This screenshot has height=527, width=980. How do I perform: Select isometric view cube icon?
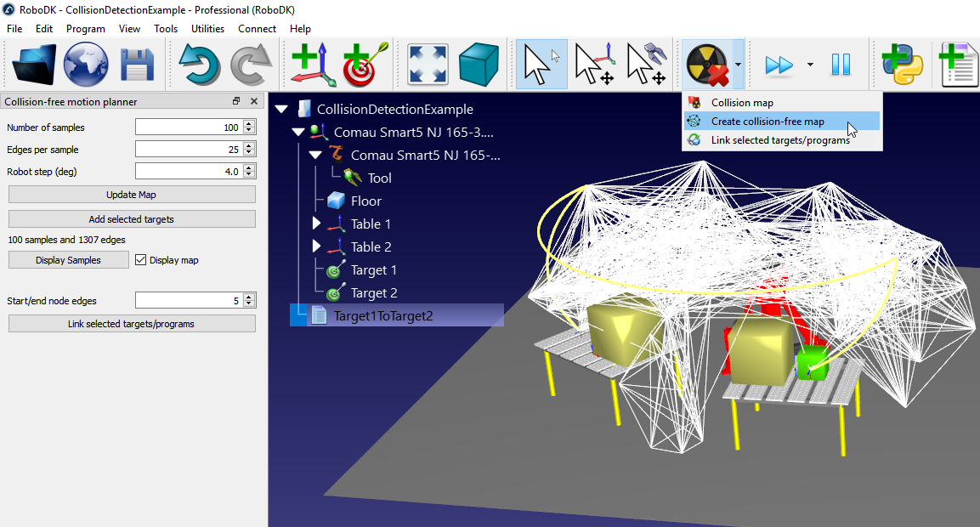coord(479,65)
